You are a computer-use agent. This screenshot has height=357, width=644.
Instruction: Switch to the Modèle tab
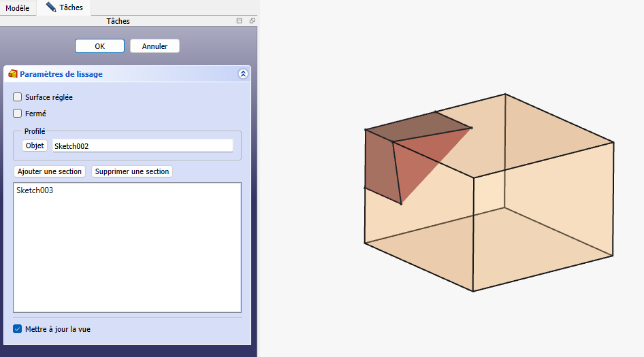coord(17,7)
